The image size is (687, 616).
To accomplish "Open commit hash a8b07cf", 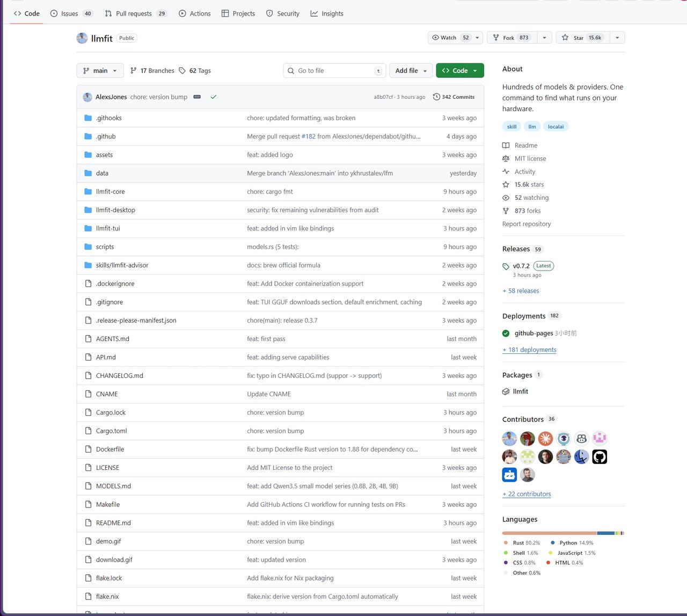I will pyautogui.click(x=383, y=97).
